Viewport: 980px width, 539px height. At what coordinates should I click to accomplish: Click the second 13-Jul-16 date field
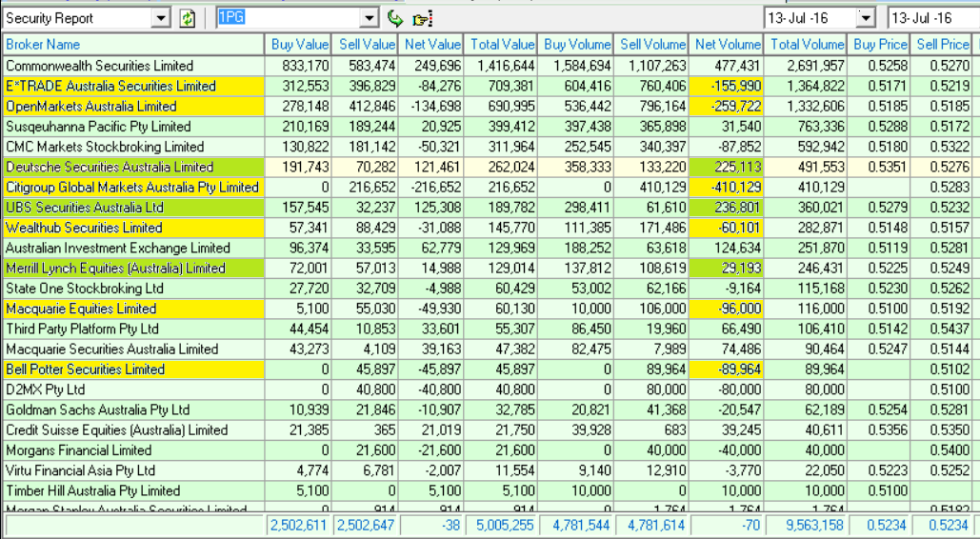pos(932,18)
